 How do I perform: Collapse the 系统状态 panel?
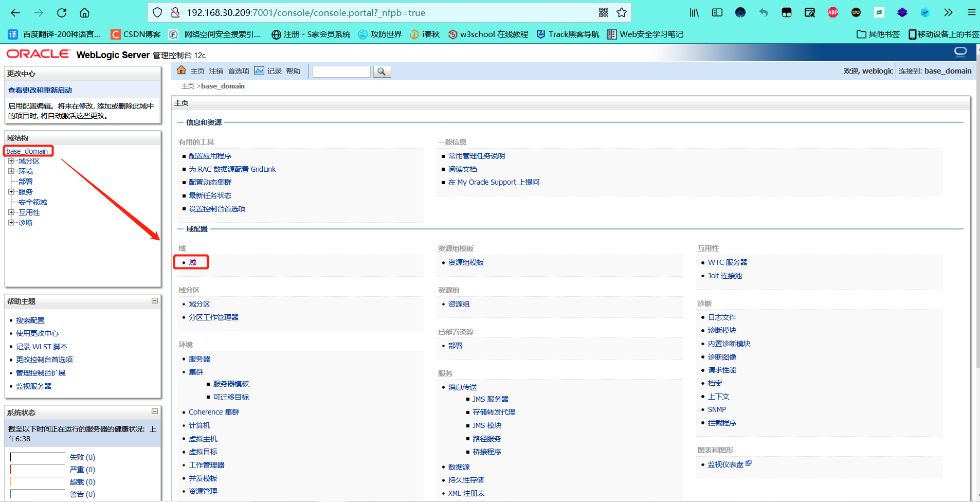pos(154,411)
